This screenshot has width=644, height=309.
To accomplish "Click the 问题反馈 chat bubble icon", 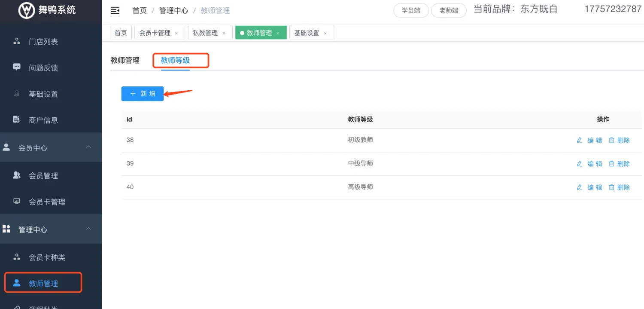I will tap(17, 67).
